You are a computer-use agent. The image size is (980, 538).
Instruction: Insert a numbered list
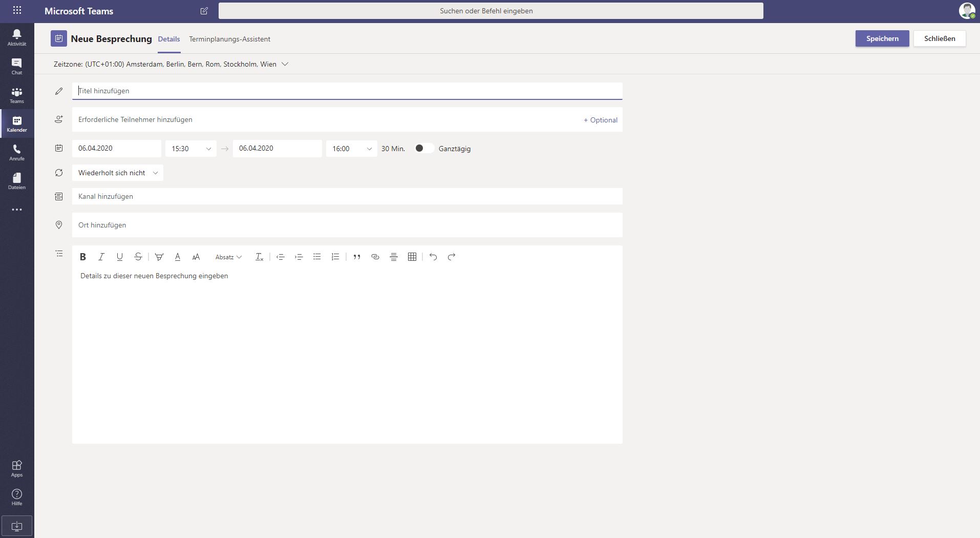point(335,257)
